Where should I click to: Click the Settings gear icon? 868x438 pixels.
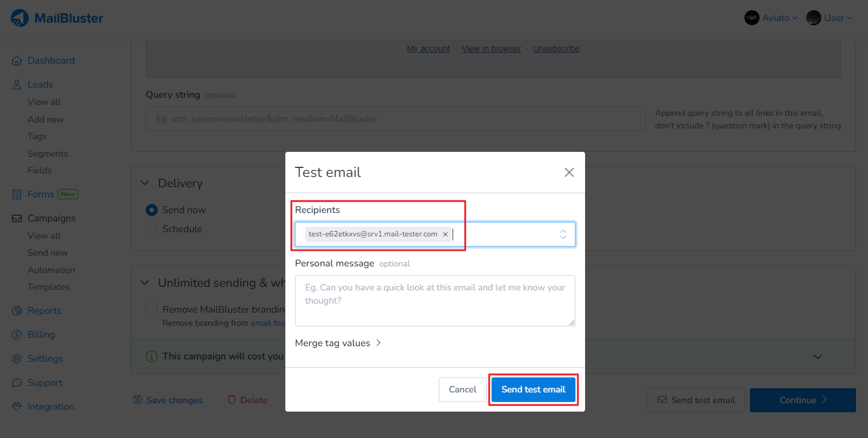pos(17,358)
